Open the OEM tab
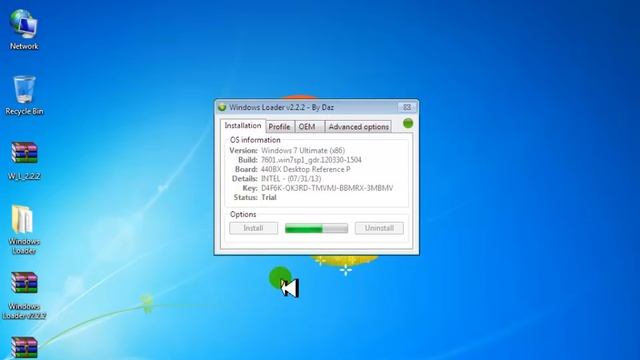 [x=309, y=127]
